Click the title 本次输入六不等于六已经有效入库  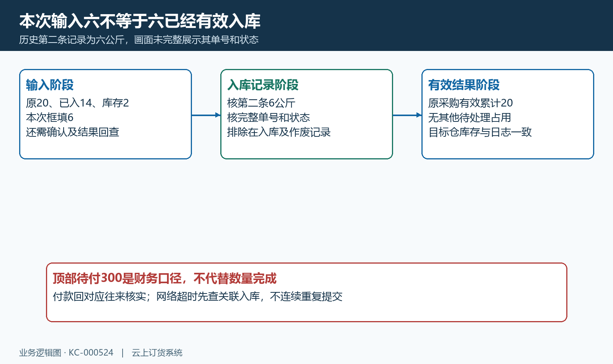pos(140,21)
